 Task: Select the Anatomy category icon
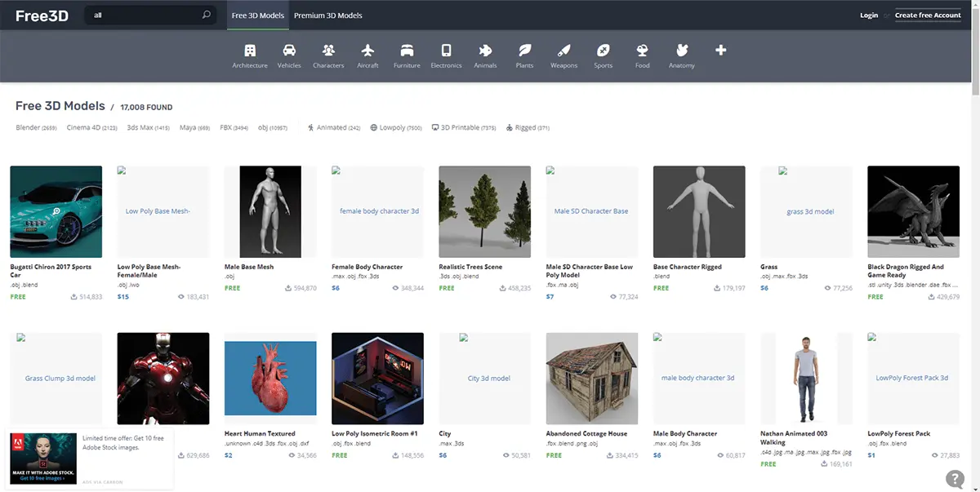[x=682, y=51]
